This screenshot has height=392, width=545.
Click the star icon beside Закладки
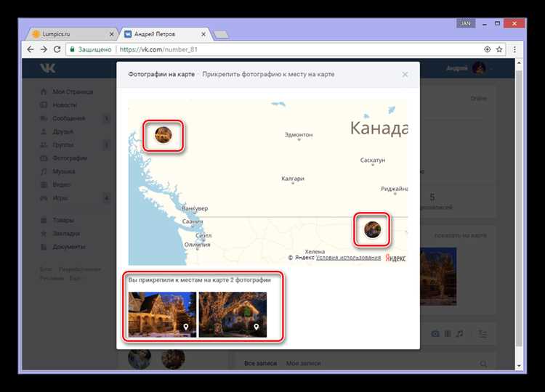coord(44,233)
